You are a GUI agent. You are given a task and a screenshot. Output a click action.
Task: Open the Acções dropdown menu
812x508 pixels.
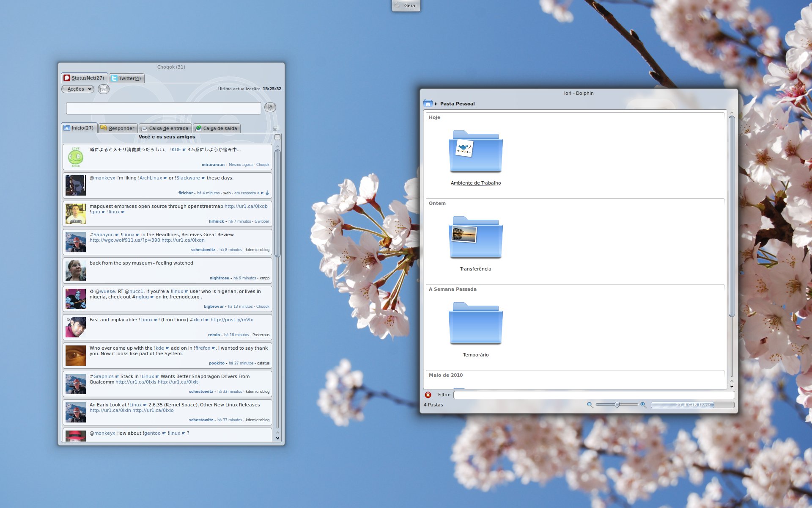78,89
